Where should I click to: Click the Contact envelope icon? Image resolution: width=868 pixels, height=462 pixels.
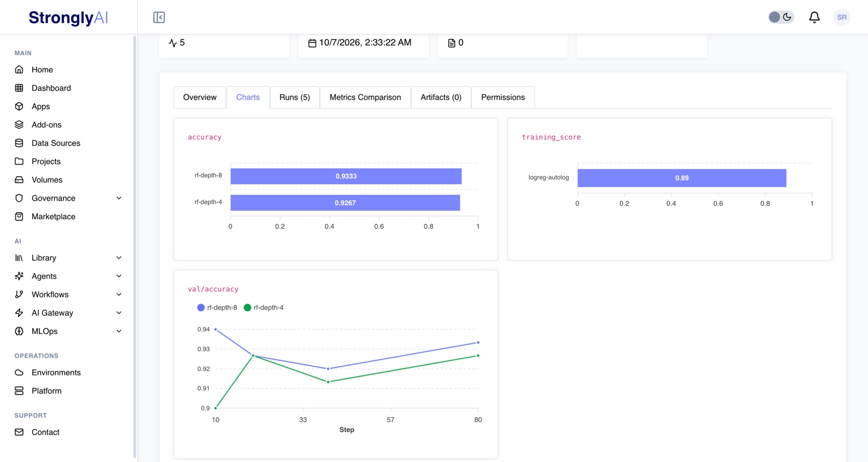[x=19, y=432]
